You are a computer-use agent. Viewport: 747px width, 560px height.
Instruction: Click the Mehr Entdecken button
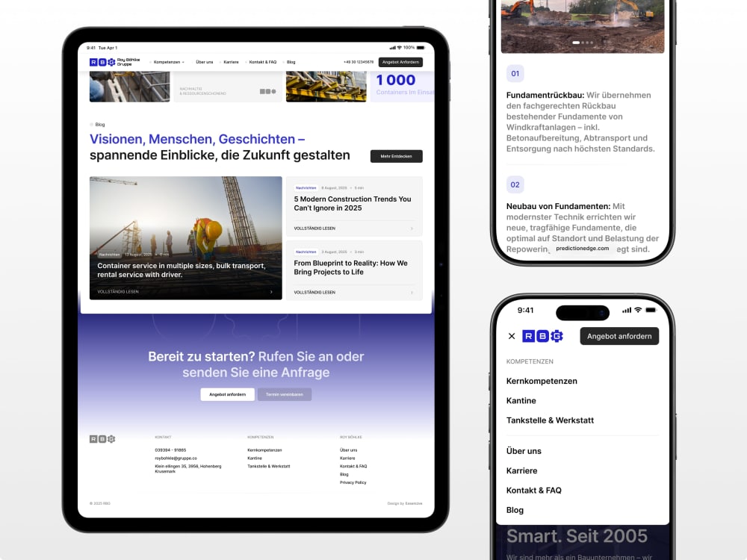[x=397, y=156]
